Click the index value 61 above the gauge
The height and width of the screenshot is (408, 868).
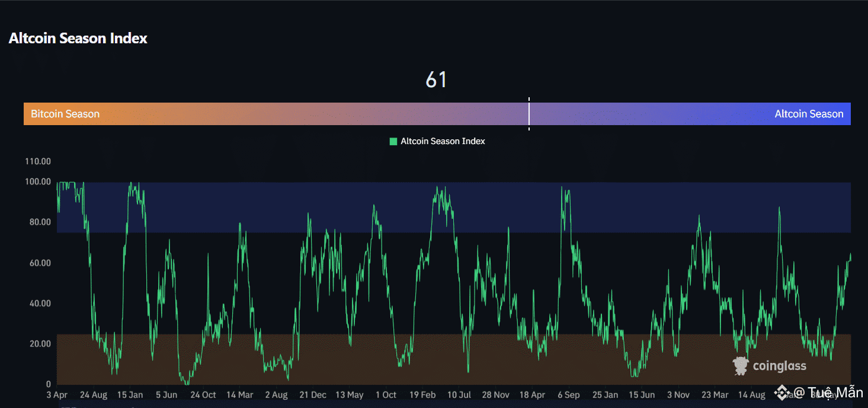(x=436, y=79)
